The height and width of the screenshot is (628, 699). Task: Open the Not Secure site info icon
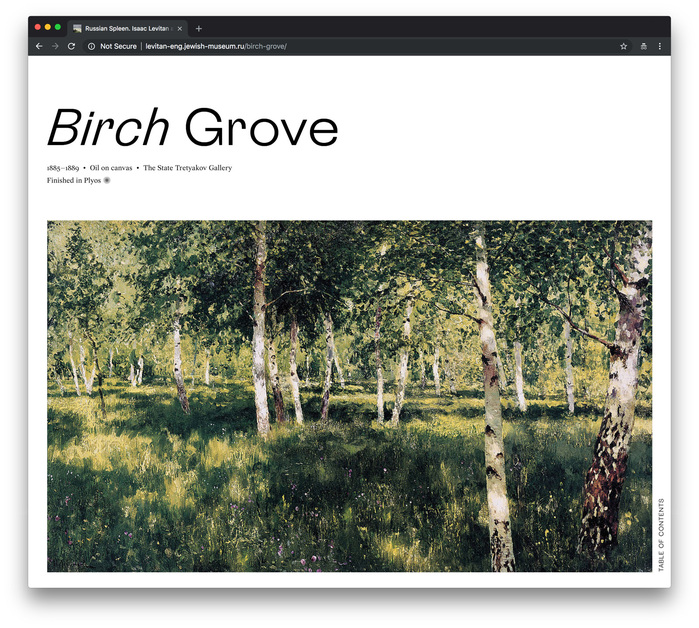(91, 46)
